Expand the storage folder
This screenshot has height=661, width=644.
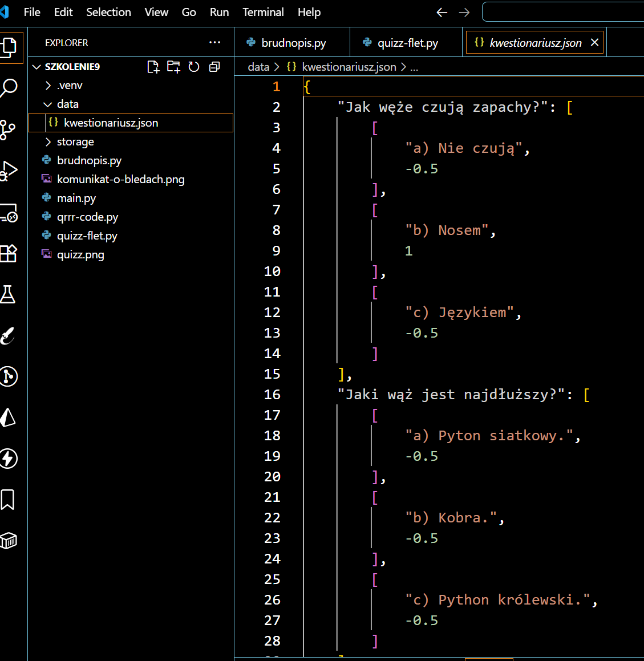[48, 141]
